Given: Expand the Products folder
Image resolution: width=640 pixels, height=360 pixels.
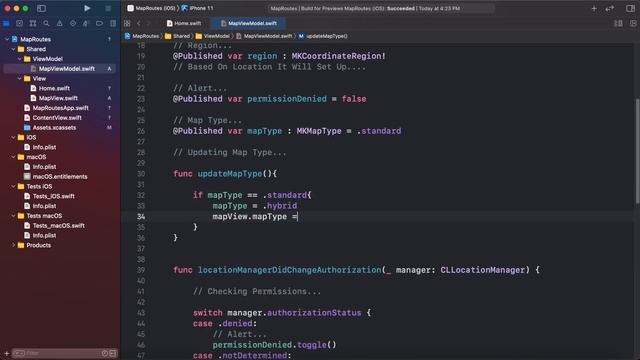Looking at the screenshot, I should (x=13, y=245).
